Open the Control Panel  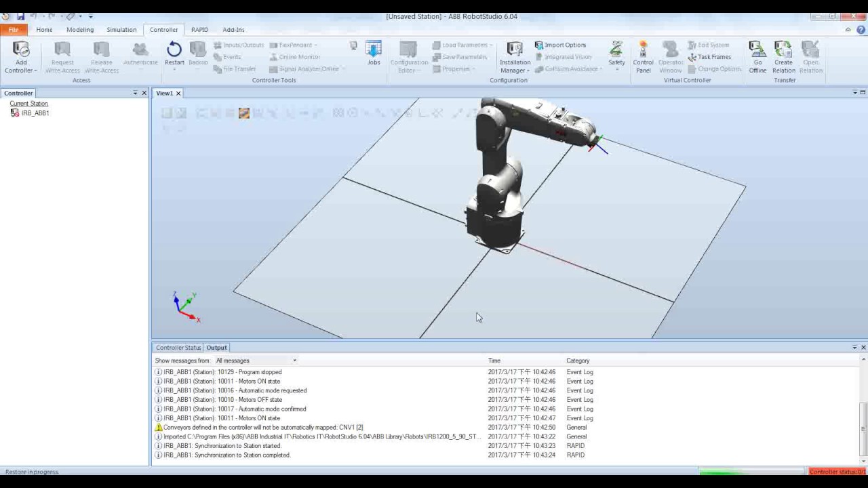[643, 57]
